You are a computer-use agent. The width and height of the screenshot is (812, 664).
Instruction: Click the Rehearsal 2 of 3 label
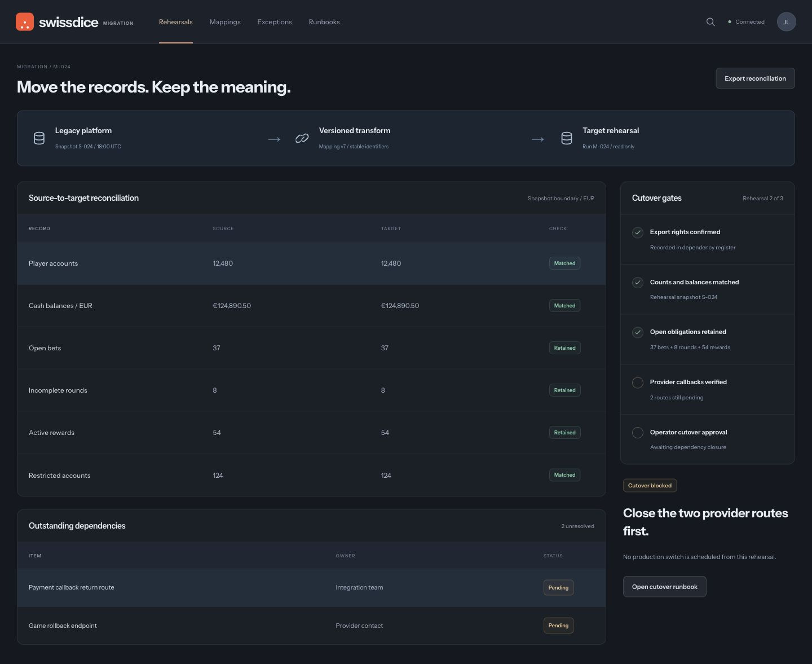tap(763, 199)
